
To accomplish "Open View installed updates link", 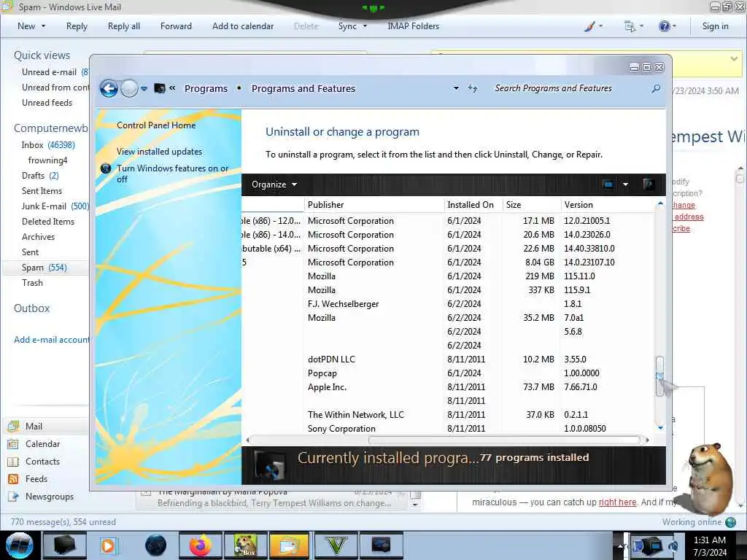I will pos(159,152).
